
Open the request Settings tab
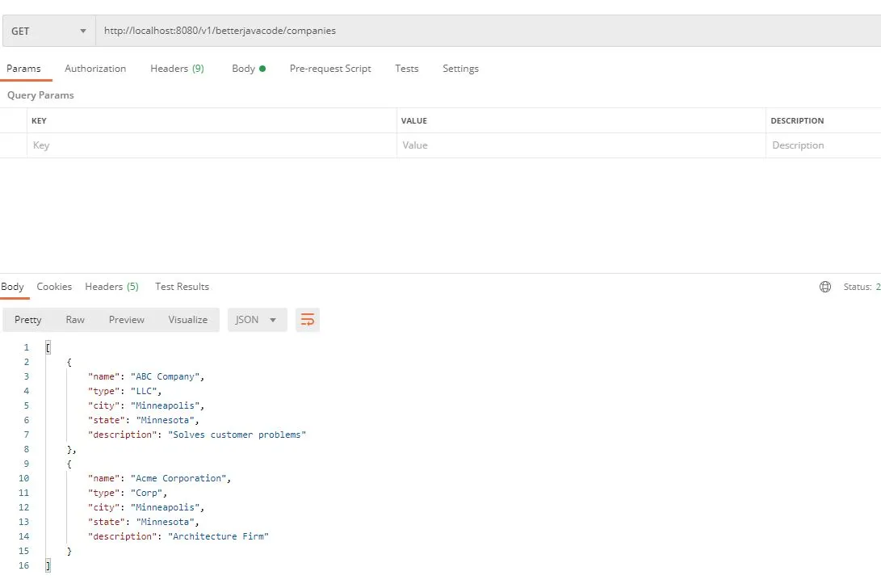coord(460,69)
